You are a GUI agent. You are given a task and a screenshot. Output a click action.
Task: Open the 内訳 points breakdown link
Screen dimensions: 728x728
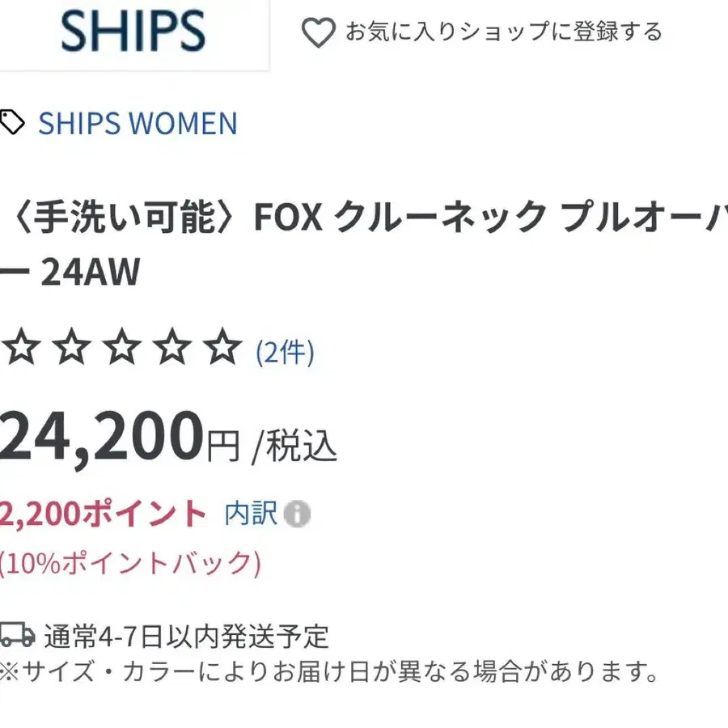click(x=251, y=513)
